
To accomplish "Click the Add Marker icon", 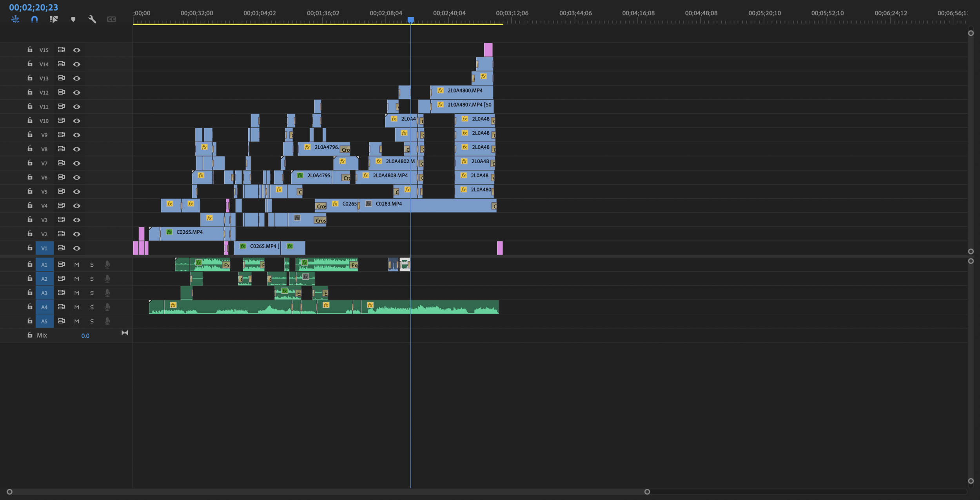I will point(74,19).
